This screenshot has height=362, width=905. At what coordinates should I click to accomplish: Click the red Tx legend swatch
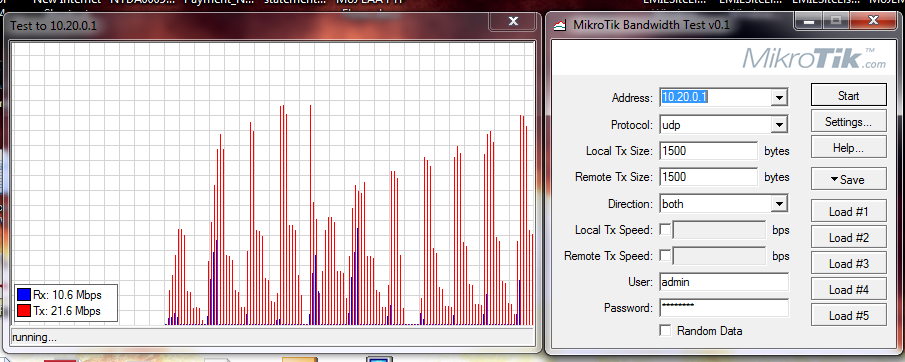point(24,311)
